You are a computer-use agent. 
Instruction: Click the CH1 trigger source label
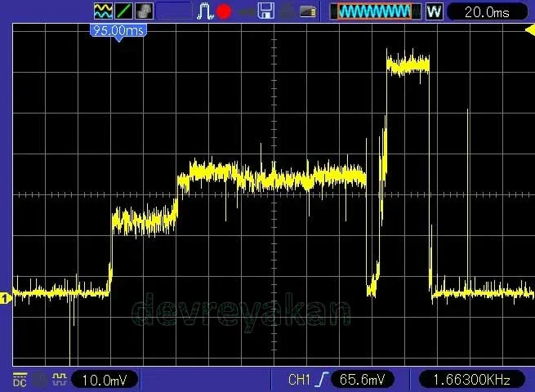pos(299,380)
